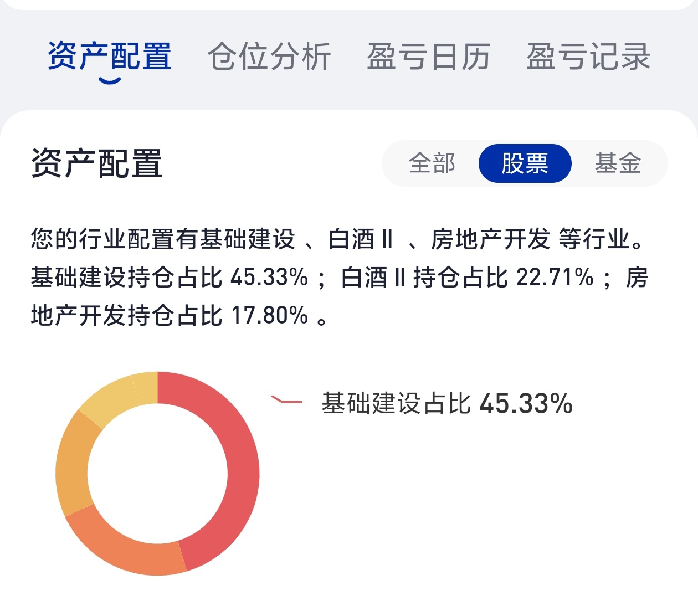Switch to the 仓位分析 tab
698x616 pixels.
click(269, 57)
